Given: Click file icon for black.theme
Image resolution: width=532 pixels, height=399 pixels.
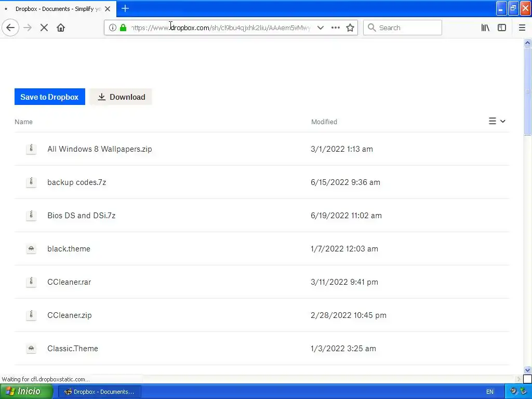Looking at the screenshot, I should (x=31, y=249).
